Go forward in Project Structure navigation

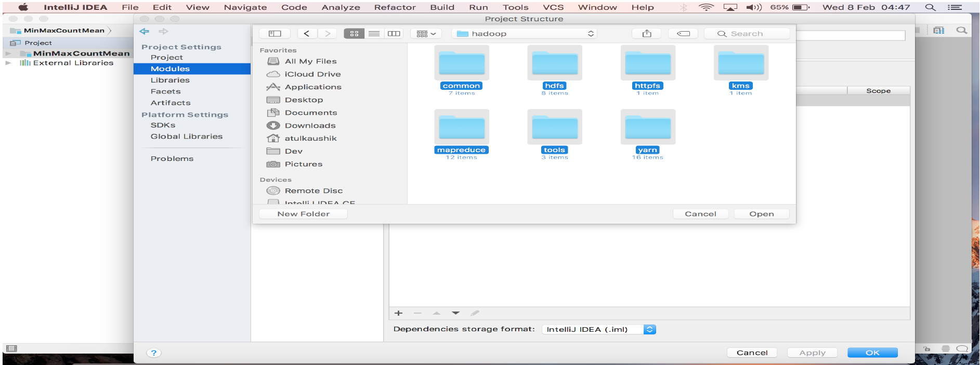tap(163, 32)
